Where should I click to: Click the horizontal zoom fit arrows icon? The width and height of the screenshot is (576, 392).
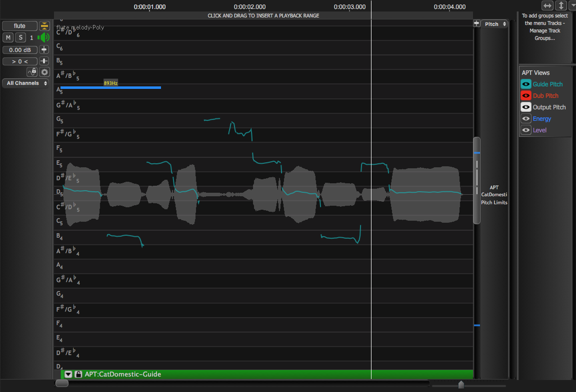[547, 5]
